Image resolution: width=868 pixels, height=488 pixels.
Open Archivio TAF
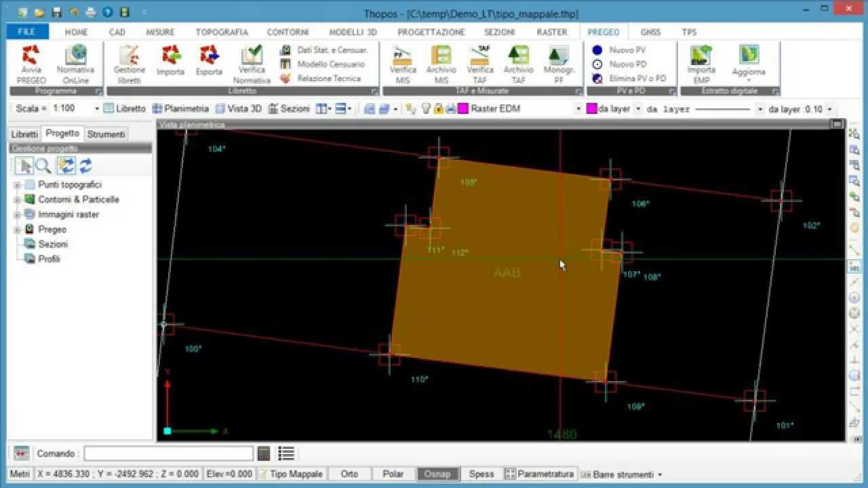point(518,64)
